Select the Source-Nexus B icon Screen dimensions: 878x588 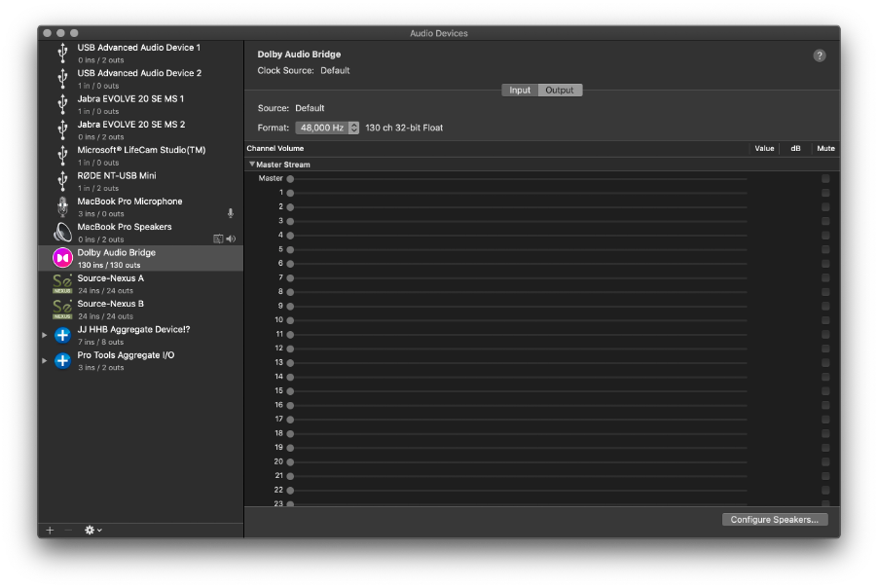click(62, 310)
